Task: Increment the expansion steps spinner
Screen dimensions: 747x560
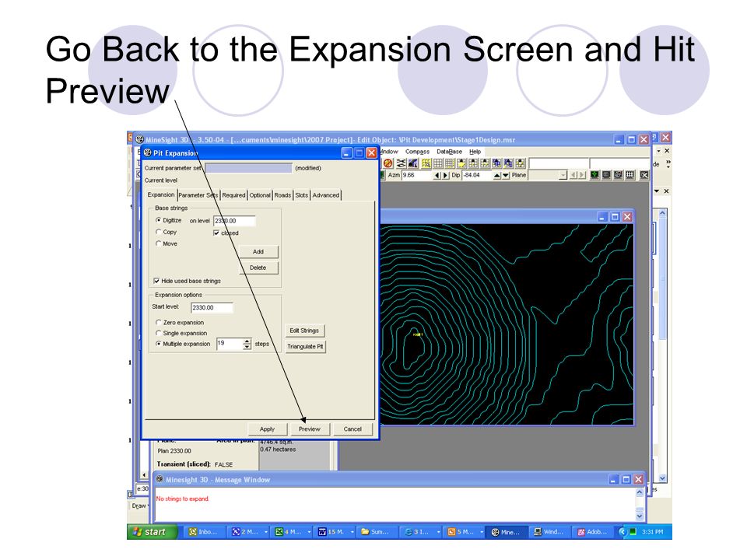Action: click(247, 341)
